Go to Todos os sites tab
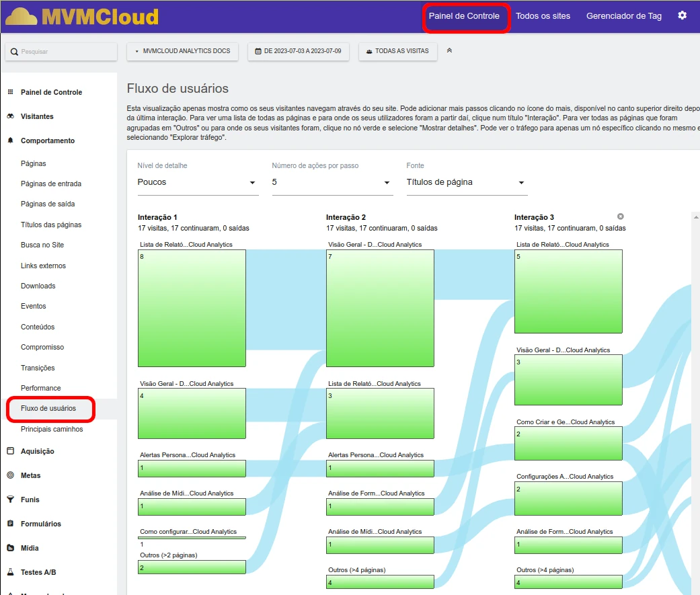 click(x=543, y=16)
